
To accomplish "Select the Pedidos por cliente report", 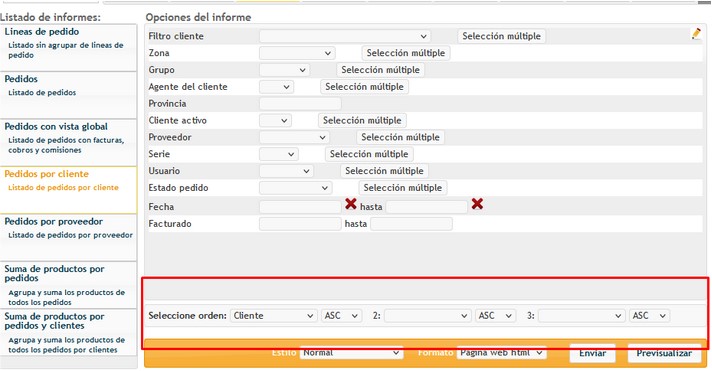I will click(68, 190).
